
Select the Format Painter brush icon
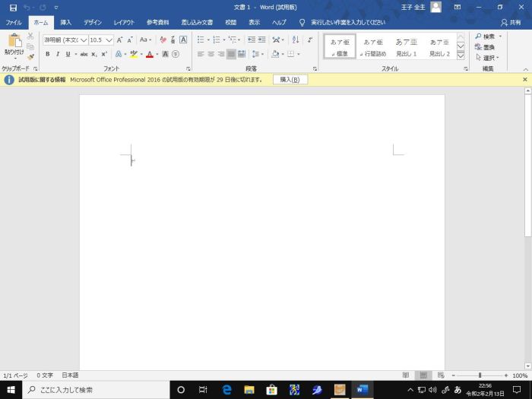point(30,57)
